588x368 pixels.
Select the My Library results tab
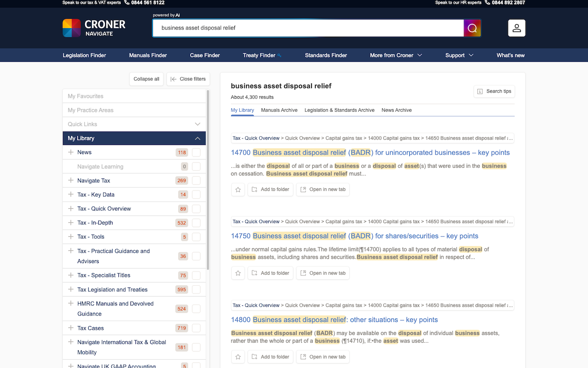243,110
